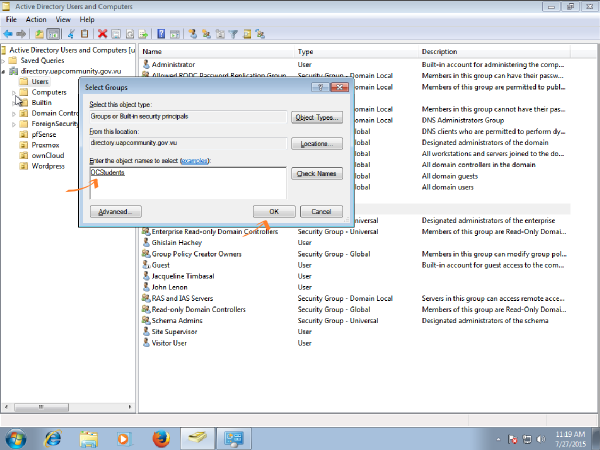Click the Cut scissors toolbar icon
Image resolution: width=600 pixels, height=450 pixels.
pyautogui.click(x=71, y=34)
